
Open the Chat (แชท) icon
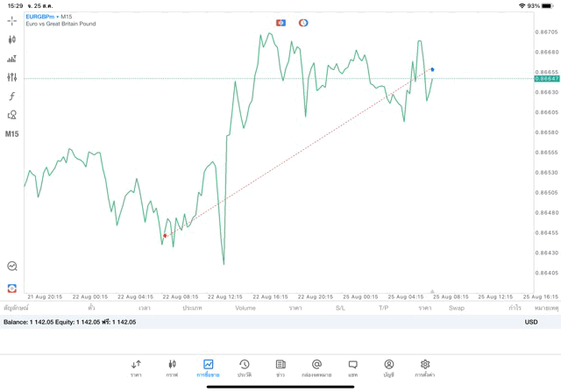pyautogui.click(x=352, y=367)
